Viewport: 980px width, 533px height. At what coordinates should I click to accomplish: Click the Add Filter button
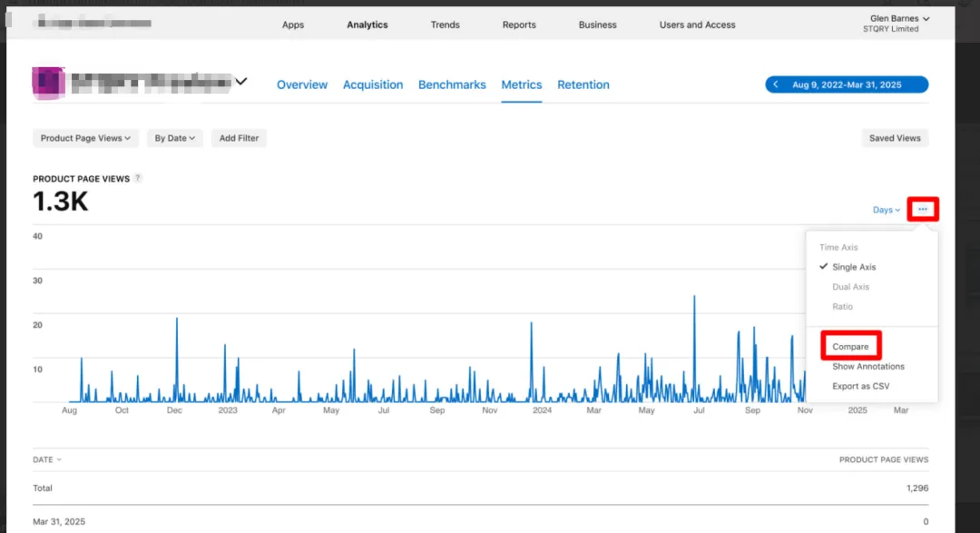239,138
